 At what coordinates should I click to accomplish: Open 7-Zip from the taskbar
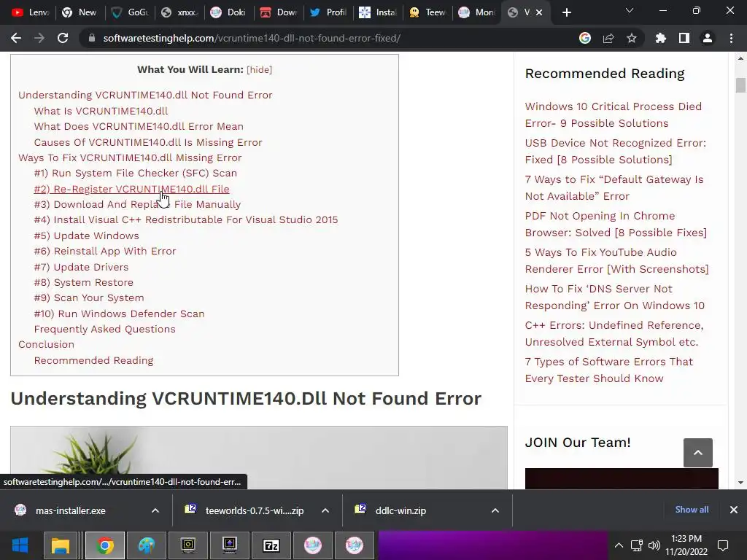coord(271,545)
